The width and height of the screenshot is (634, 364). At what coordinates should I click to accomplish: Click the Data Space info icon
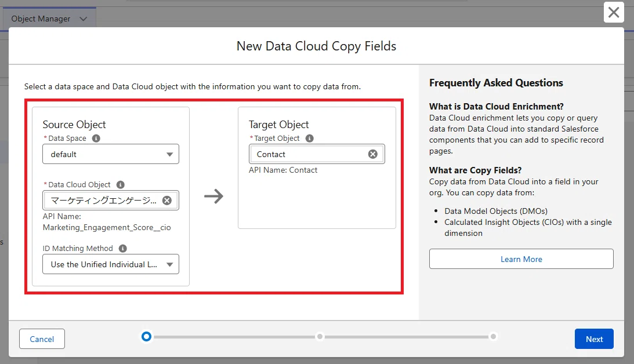96,138
